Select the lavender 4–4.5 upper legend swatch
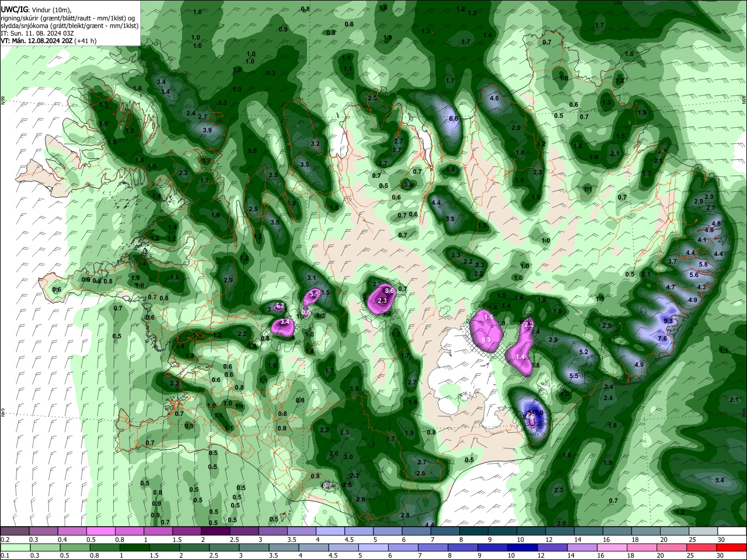 (330, 531)
